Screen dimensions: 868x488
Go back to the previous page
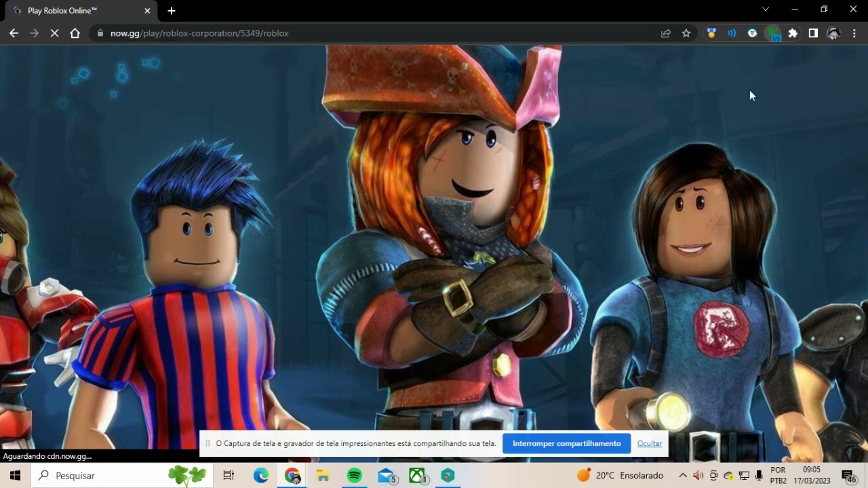tap(14, 33)
